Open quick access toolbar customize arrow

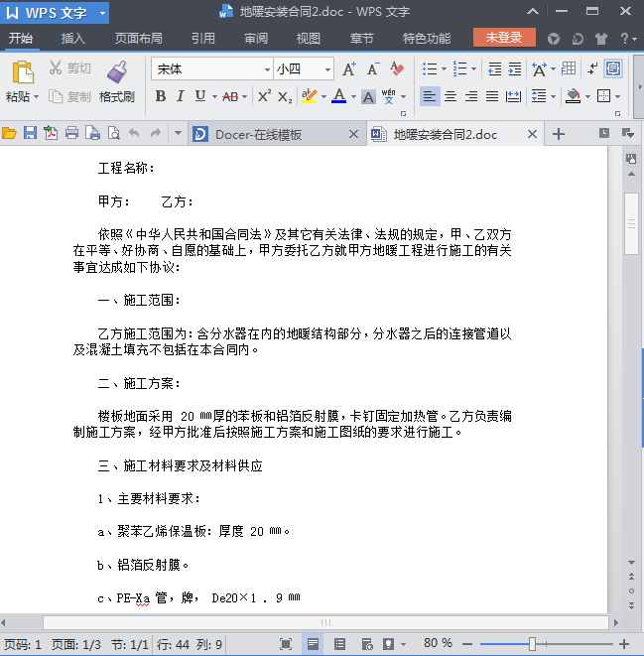(x=178, y=133)
